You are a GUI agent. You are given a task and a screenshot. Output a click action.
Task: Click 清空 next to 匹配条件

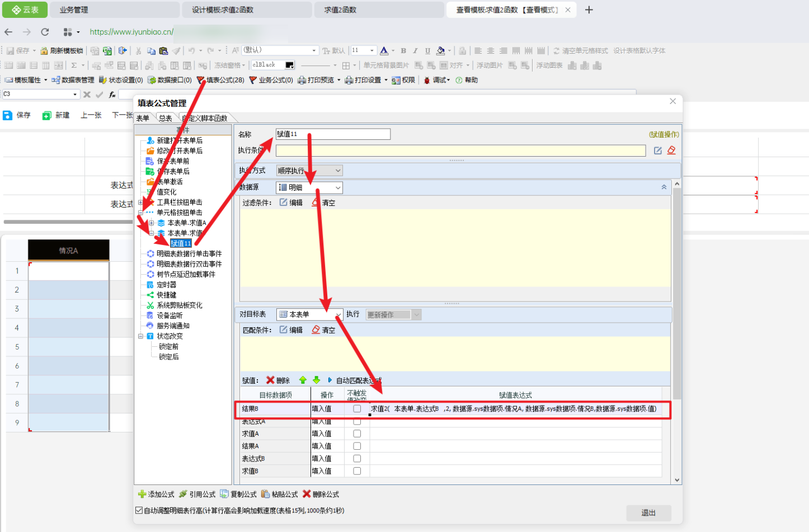[323, 330]
